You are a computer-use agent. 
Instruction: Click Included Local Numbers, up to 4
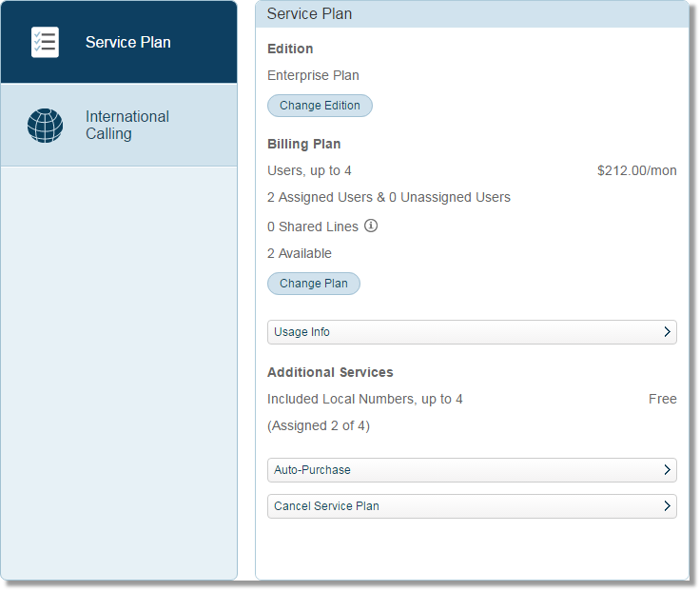click(364, 399)
